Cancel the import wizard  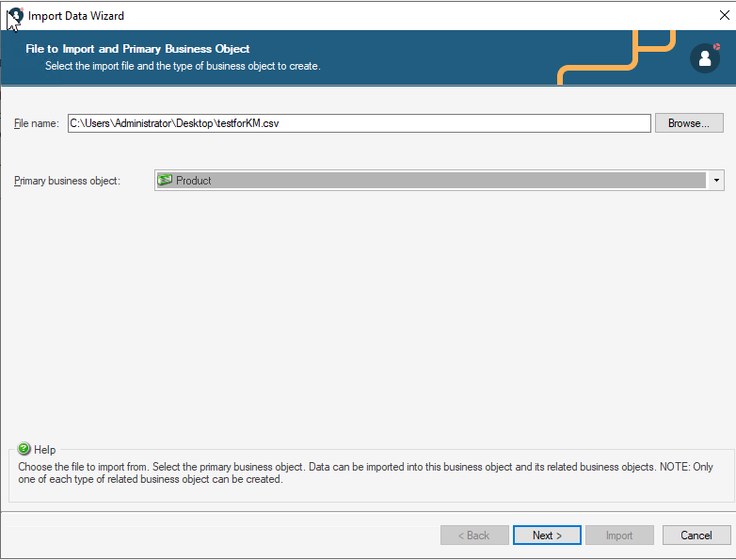(x=696, y=536)
